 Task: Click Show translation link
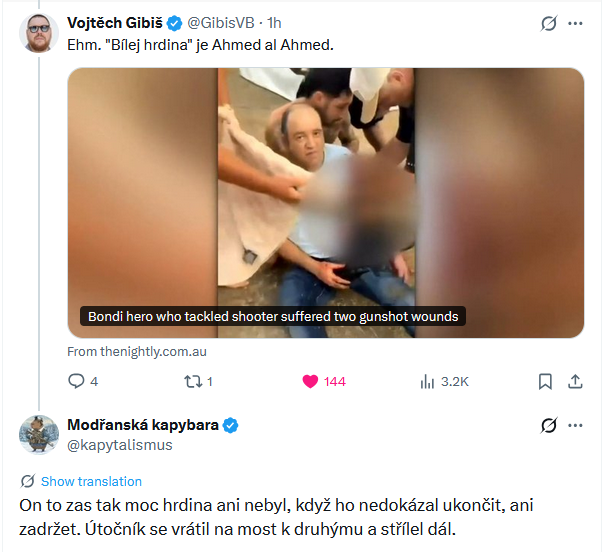[91, 481]
